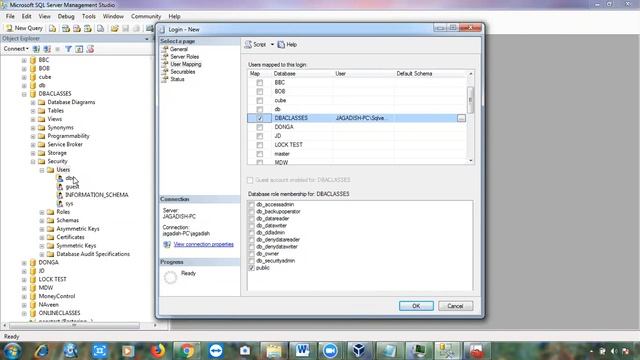Click the Windows Start button
This screenshot has width=640, height=360.
[x=12, y=351]
